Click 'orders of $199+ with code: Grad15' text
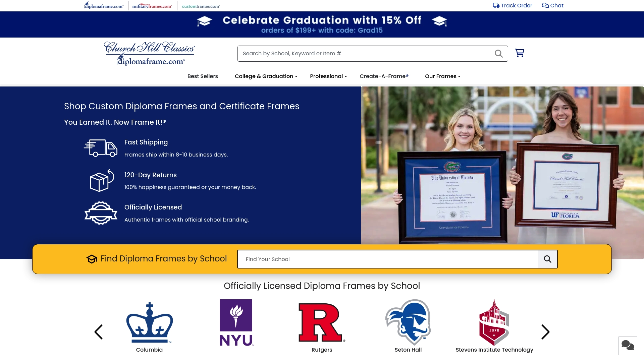Screen dimensions: 644x362 (322, 31)
